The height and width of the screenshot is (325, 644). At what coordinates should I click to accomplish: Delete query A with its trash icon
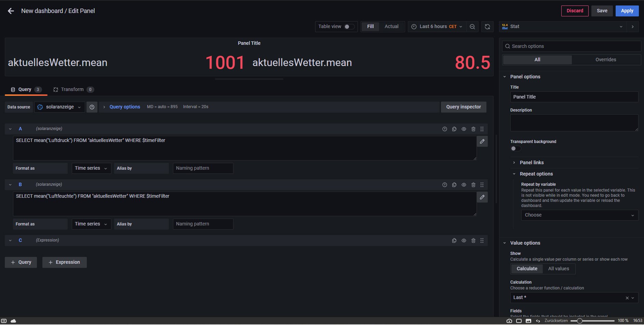(473, 129)
